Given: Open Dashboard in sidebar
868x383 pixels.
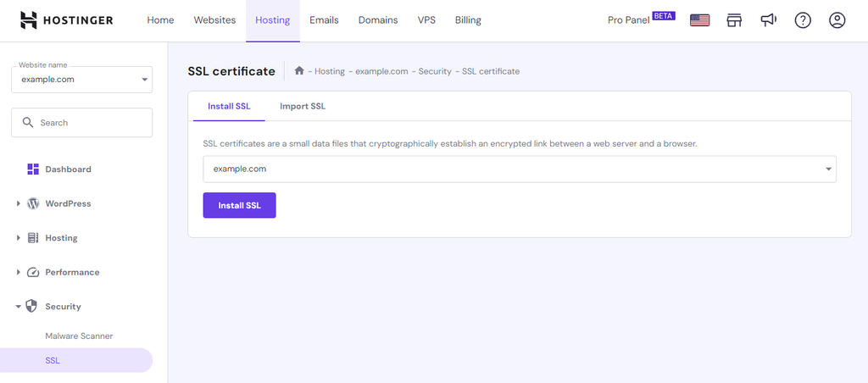Looking at the screenshot, I should click(68, 169).
